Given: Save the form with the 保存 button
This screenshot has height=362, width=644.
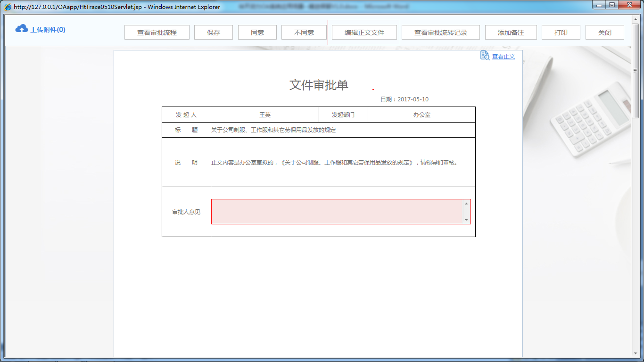Looking at the screenshot, I should [213, 32].
